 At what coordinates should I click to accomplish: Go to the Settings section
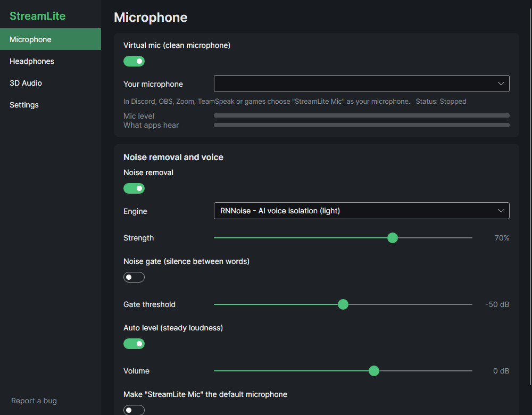click(x=51, y=105)
